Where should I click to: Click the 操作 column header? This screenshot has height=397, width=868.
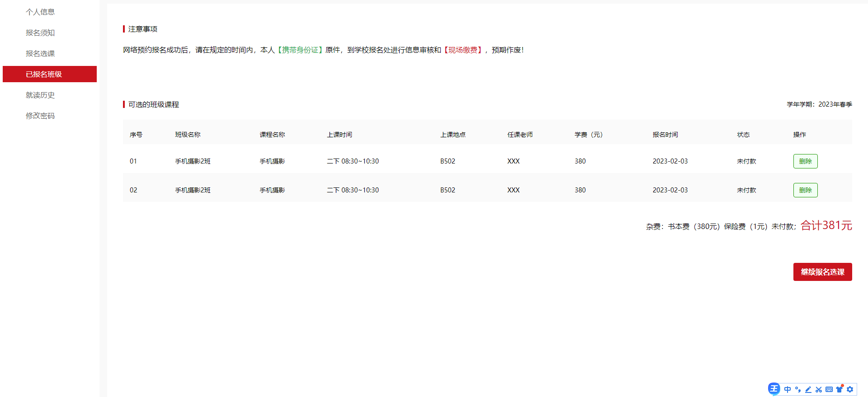click(x=799, y=135)
